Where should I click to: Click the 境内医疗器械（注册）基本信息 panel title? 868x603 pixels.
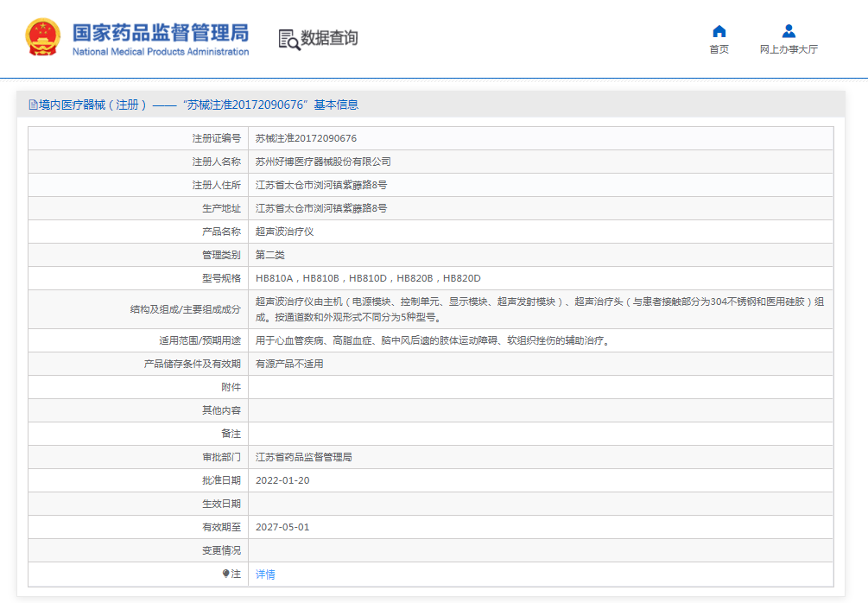point(198,105)
